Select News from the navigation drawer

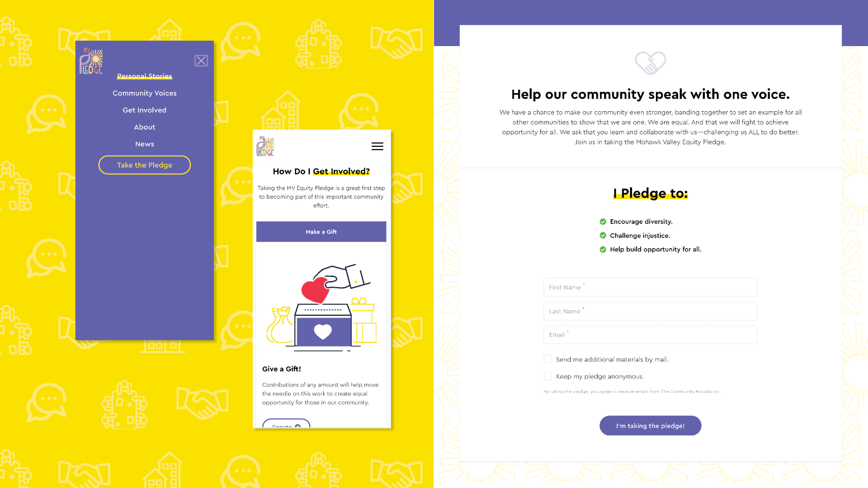(x=144, y=144)
